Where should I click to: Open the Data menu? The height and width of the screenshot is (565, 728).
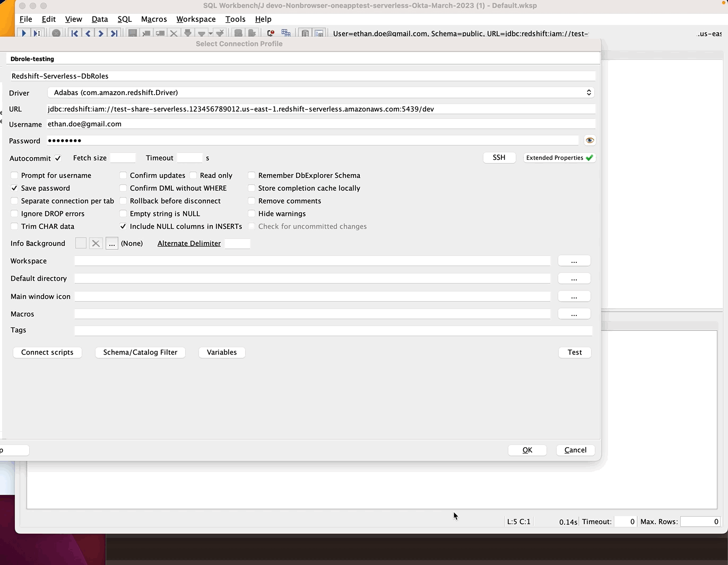coord(100,19)
